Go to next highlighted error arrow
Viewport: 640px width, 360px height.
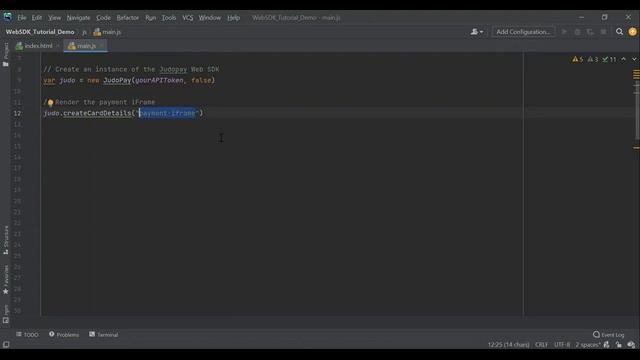coord(634,60)
